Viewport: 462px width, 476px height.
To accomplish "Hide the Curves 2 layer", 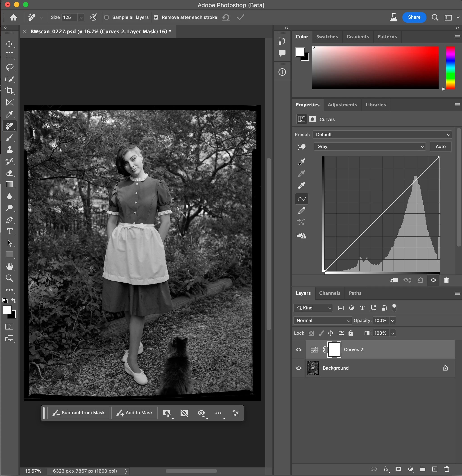I will 299,350.
